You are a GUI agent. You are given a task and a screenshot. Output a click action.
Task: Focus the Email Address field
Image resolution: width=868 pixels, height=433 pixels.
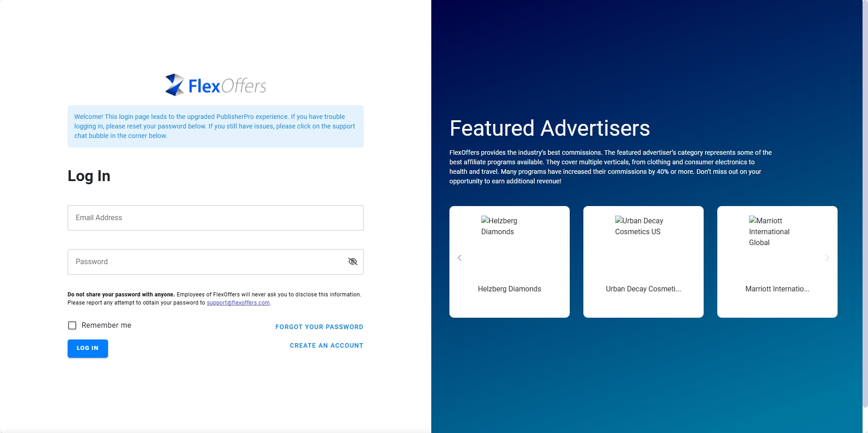pyautogui.click(x=216, y=218)
